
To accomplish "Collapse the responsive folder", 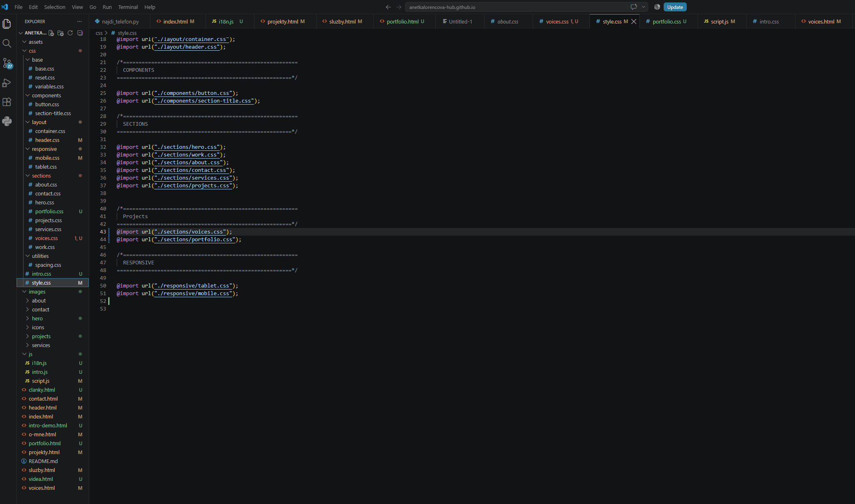I will (44, 149).
